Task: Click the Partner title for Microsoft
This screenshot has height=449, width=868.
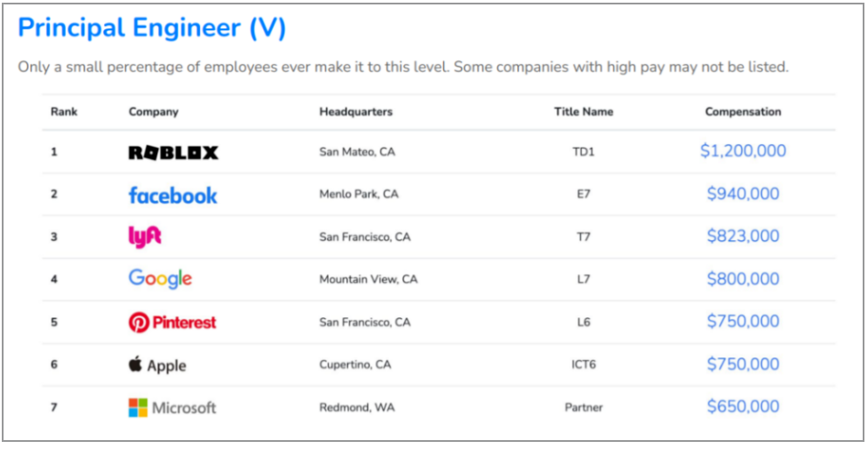Action: (x=584, y=407)
